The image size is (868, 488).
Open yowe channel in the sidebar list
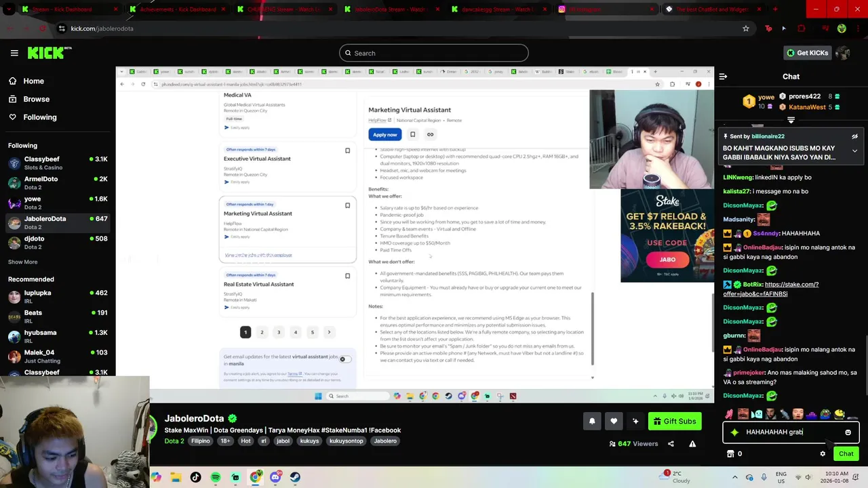click(x=58, y=203)
